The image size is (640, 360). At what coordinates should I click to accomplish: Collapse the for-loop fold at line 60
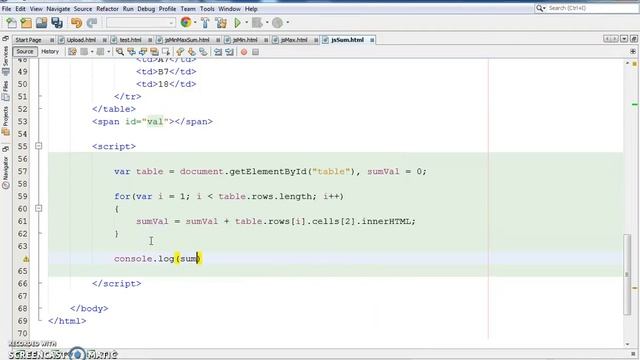click(x=38, y=208)
